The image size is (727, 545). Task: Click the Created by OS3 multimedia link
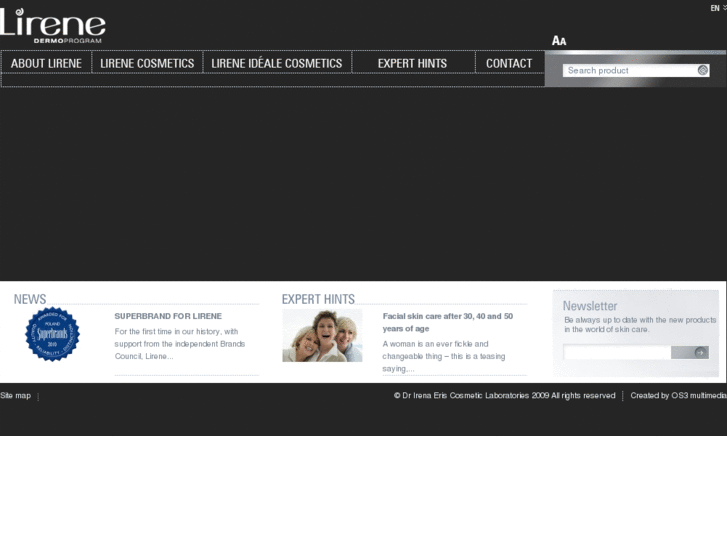tap(678, 396)
